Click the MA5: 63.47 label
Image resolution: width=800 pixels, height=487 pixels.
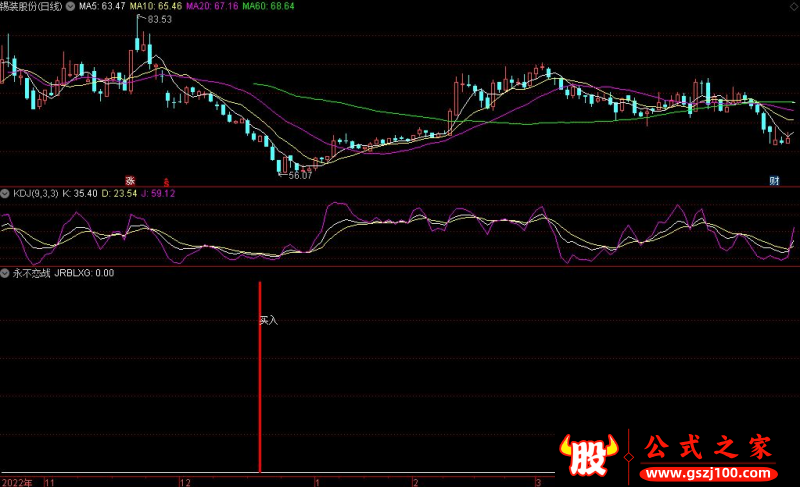tap(102, 6)
